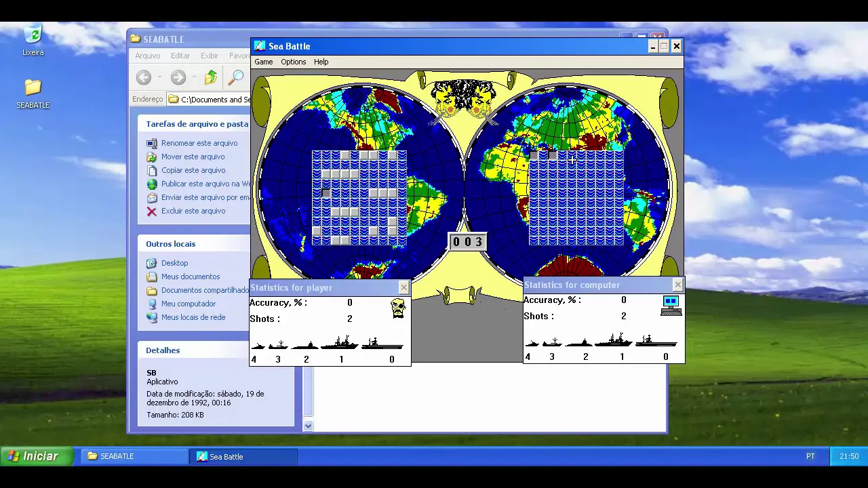This screenshot has width=868, height=488.
Task: Open the Editar menu in explorer
Action: [180, 56]
